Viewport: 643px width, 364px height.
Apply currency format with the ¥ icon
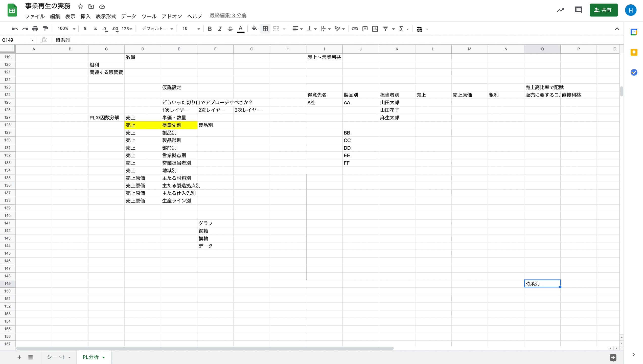(85, 29)
